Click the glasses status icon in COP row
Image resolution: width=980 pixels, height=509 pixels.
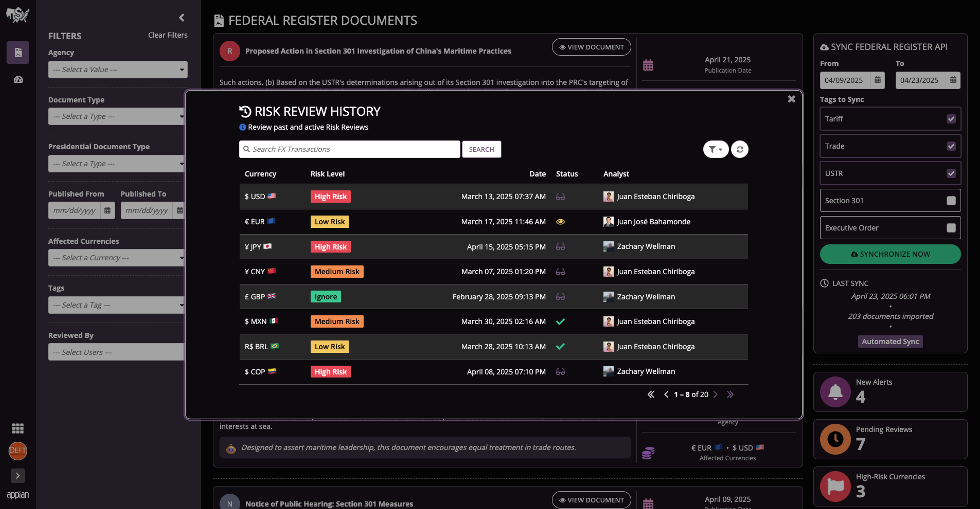560,371
